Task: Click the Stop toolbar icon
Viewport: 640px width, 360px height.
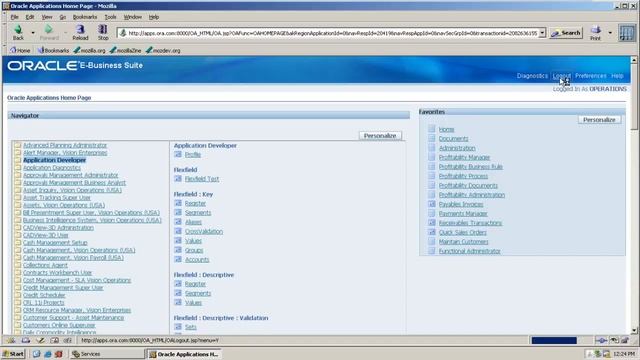Action: (x=103, y=29)
